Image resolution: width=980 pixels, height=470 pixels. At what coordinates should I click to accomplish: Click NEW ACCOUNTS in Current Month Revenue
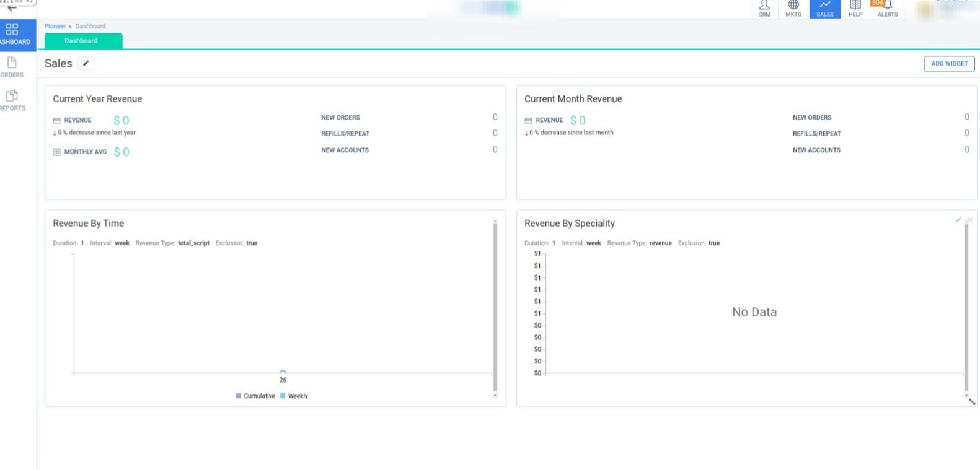pyautogui.click(x=816, y=150)
